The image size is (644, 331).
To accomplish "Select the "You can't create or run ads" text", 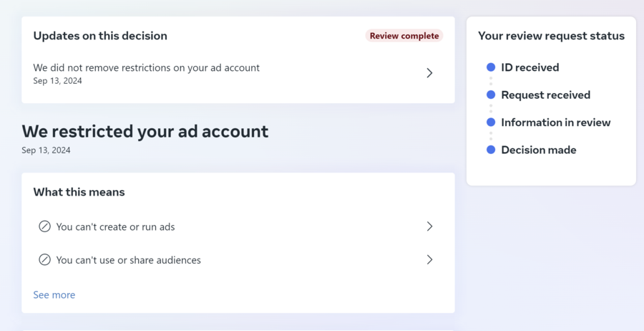I will [x=115, y=226].
